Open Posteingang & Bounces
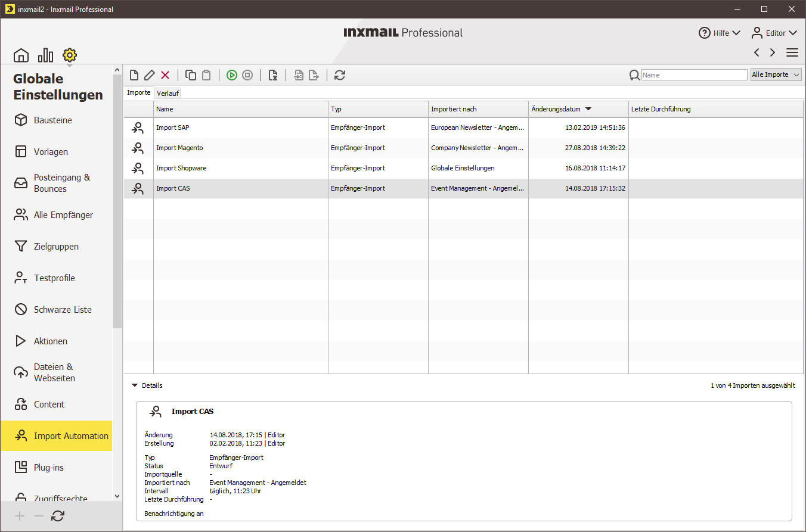This screenshot has width=806, height=532. click(x=56, y=183)
